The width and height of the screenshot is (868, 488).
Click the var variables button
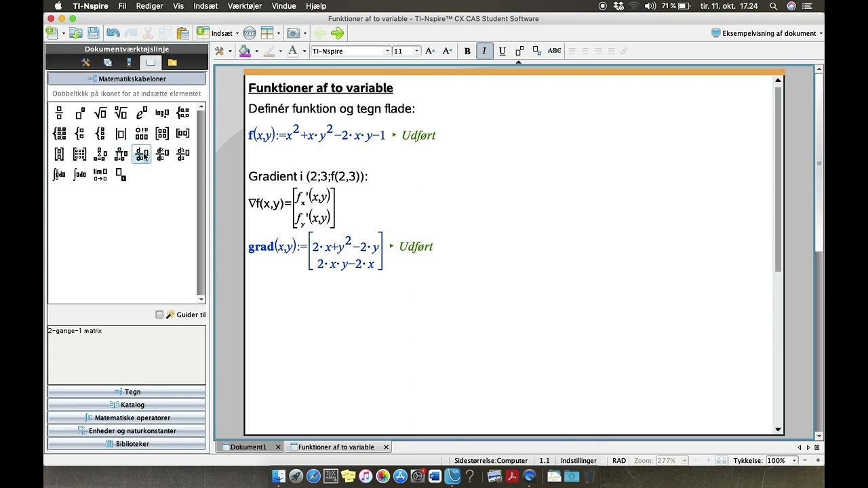tap(249, 33)
